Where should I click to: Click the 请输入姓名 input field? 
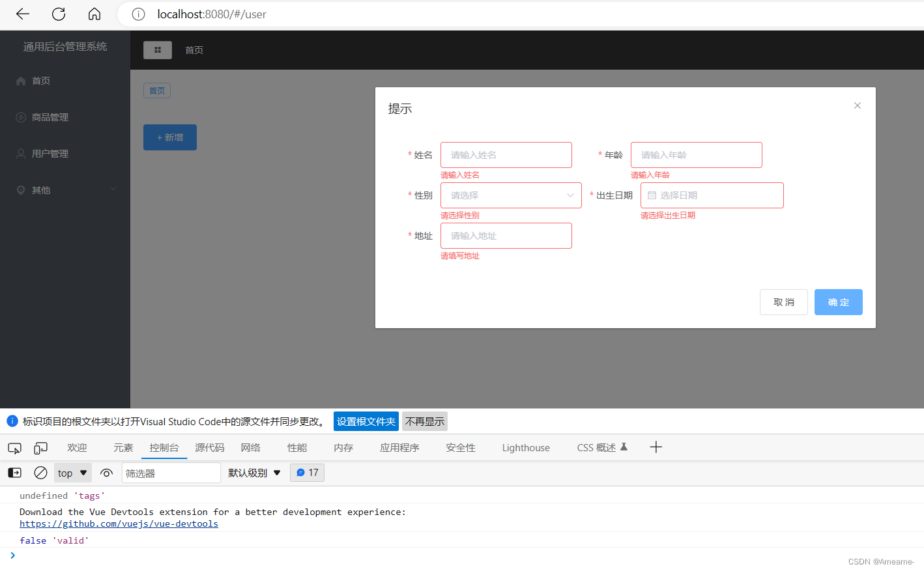pyautogui.click(x=506, y=155)
